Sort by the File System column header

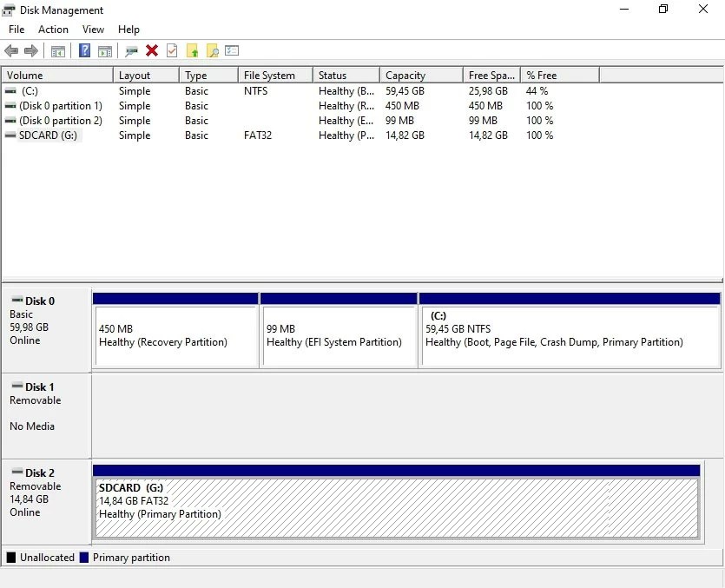click(276, 75)
